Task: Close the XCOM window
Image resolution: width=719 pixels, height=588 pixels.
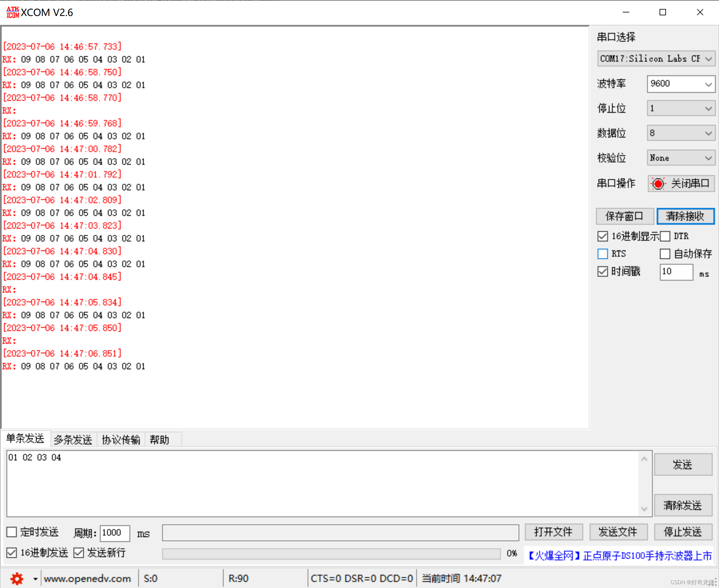Action: tap(700, 12)
